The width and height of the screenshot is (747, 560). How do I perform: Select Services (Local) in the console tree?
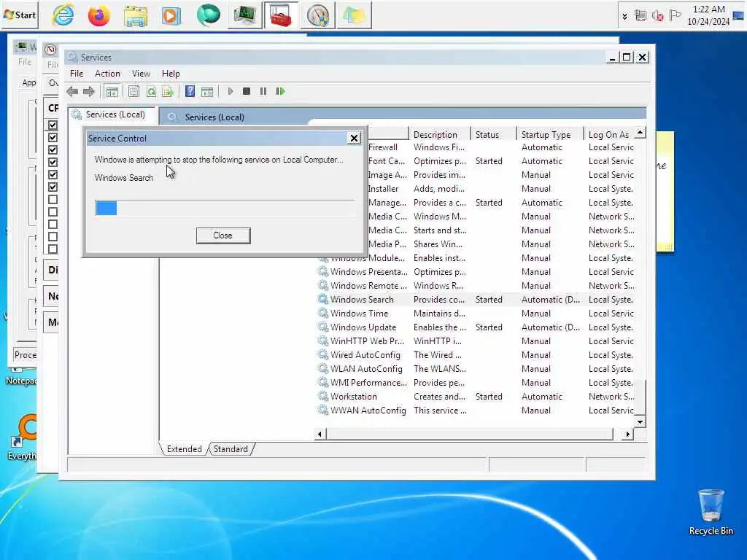pyautogui.click(x=115, y=114)
